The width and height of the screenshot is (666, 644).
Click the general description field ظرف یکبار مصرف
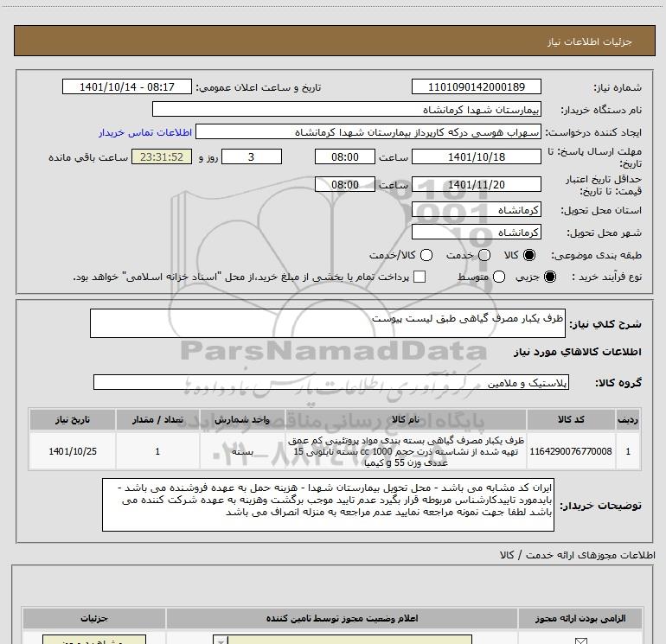[x=328, y=323]
